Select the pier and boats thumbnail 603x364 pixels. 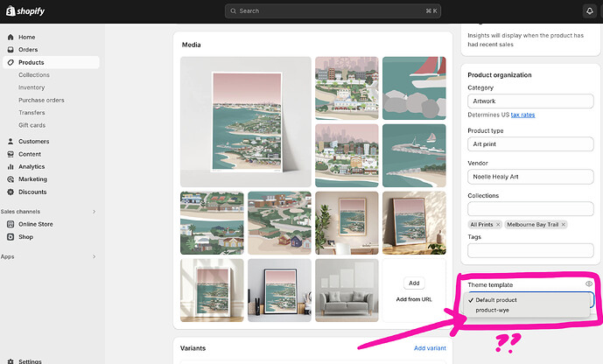[x=414, y=156]
